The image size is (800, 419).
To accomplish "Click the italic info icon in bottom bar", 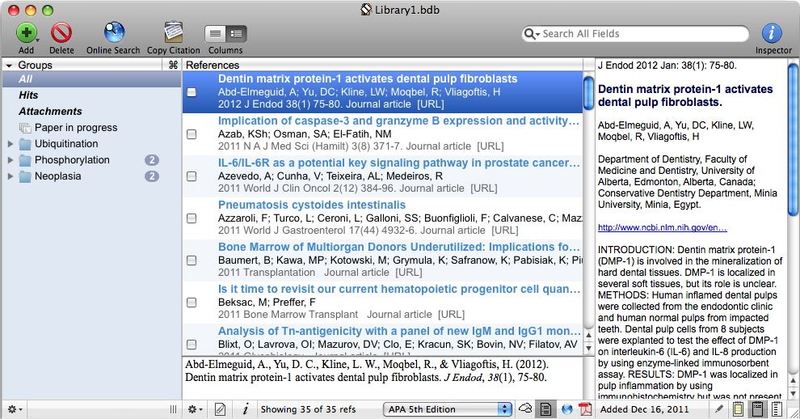I will click(x=245, y=409).
